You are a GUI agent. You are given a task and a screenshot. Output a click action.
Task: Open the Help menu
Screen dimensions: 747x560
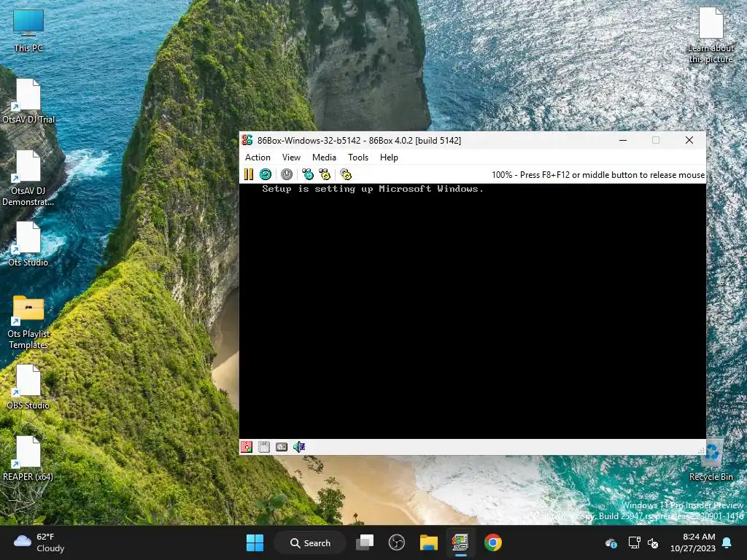pyautogui.click(x=389, y=157)
